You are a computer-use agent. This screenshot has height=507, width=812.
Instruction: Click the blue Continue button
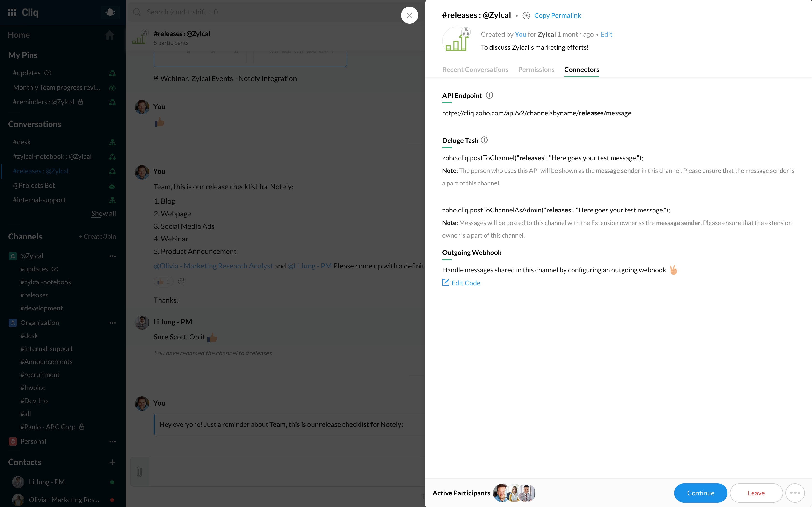point(700,493)
